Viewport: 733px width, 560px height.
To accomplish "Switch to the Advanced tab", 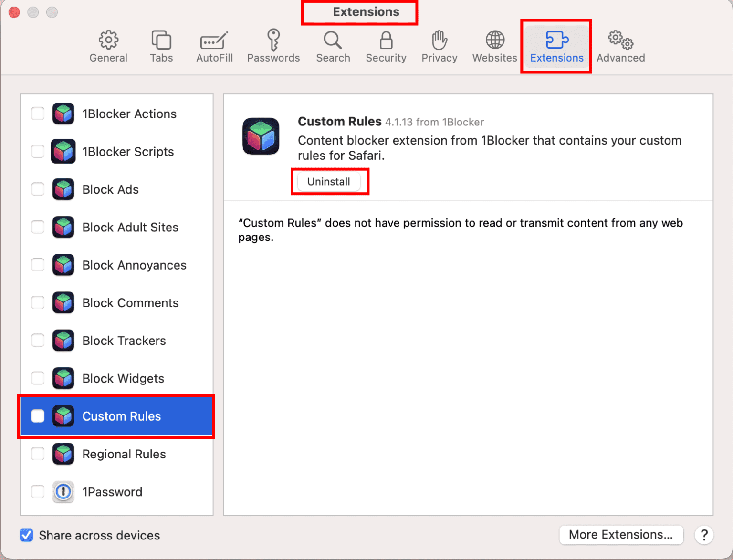I will coord(620,46).
